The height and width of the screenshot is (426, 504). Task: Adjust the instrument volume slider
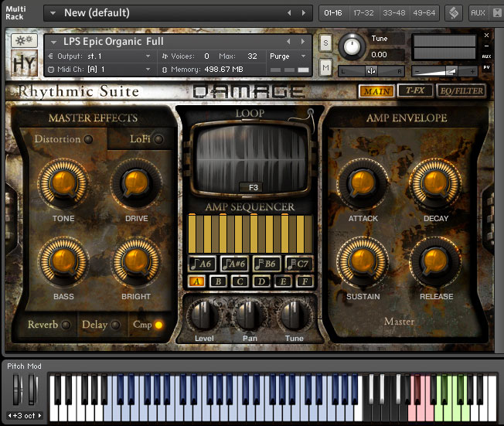[x=445, y=71]
